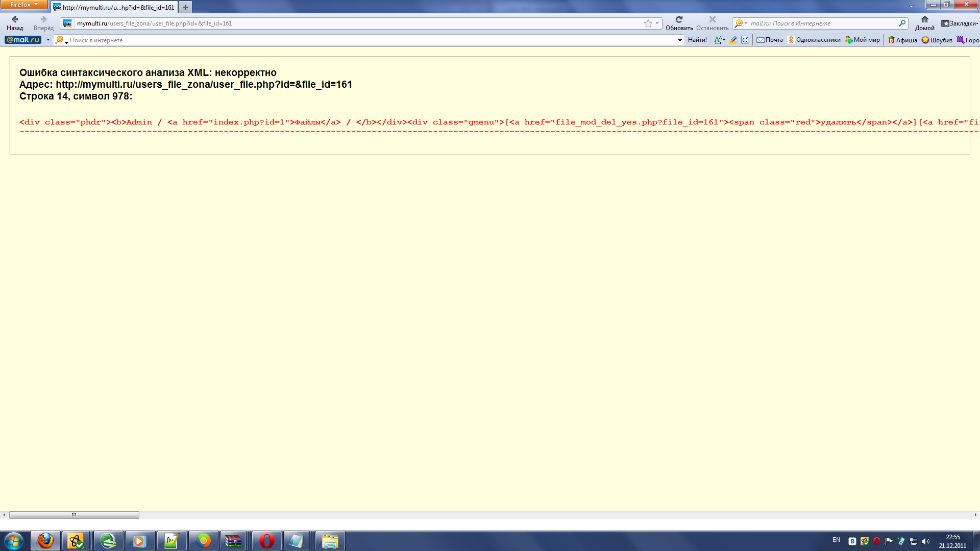Open the Firefox menu dropdown

click(x=23, y=5)
